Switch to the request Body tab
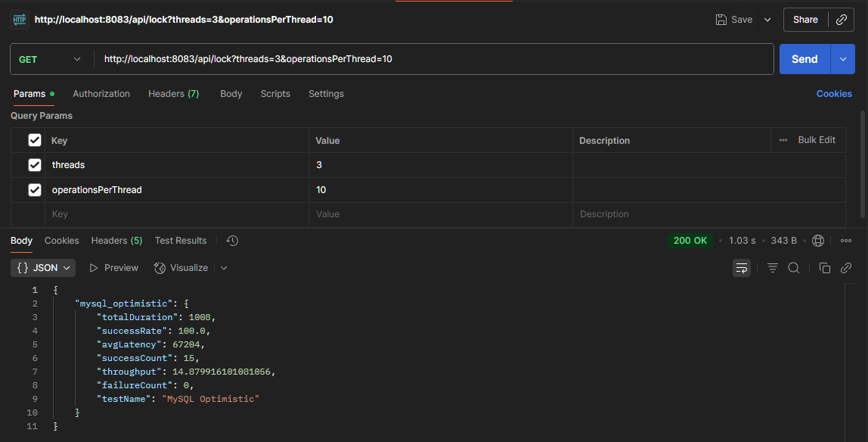This screenshot has width=868, height=442. pos(231,94)
